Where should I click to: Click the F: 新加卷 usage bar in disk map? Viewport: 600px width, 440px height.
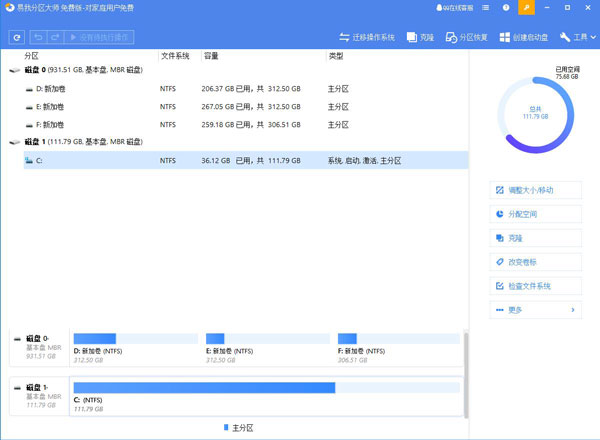point(399,339)
